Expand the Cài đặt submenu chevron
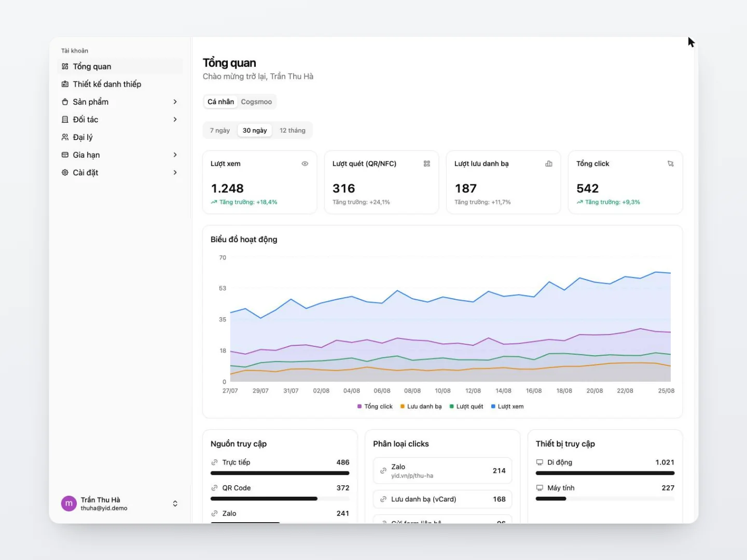This screenshot has height=560, width=747. (175, 172)
